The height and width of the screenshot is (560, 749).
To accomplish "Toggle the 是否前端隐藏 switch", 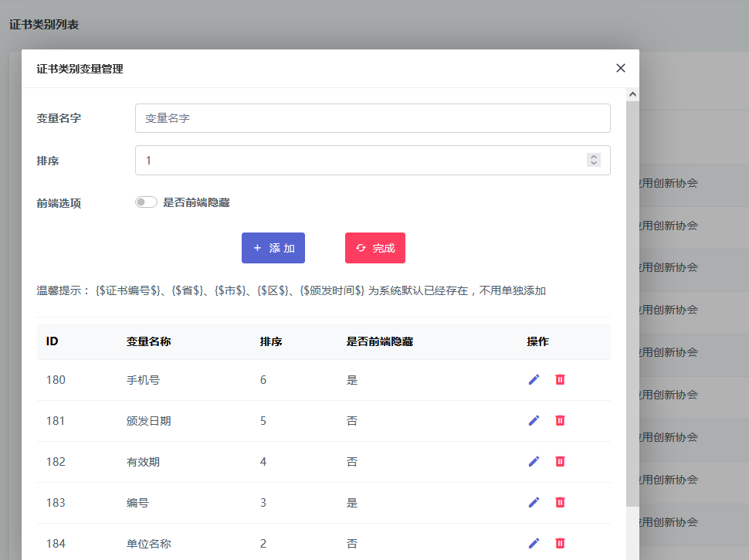I will [x=146, y=202].
